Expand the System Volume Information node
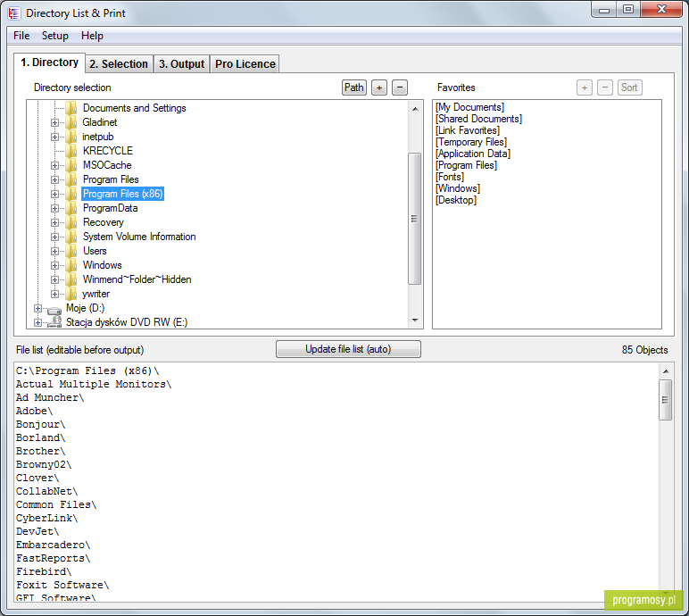689x616 pixels. click(54, 237)
